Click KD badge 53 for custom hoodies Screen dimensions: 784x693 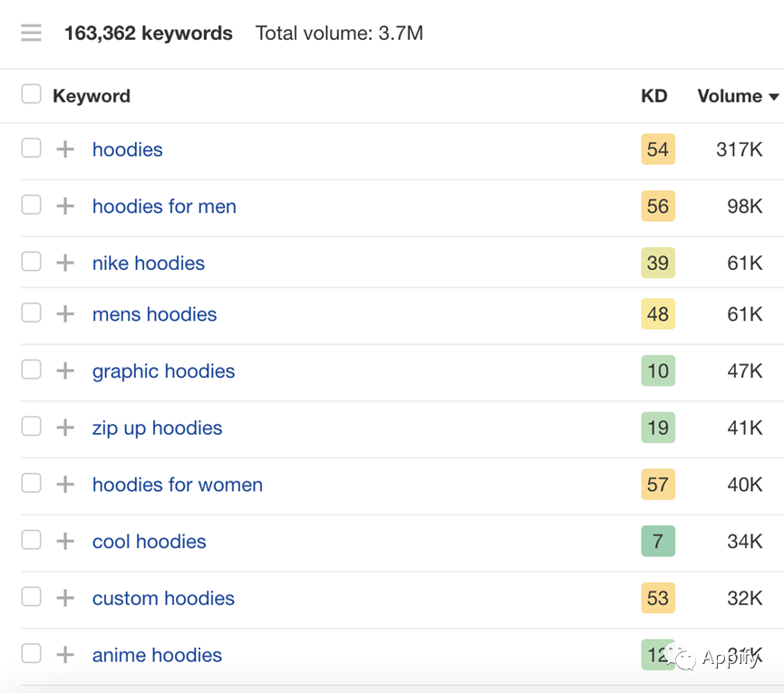click(658, 598)
